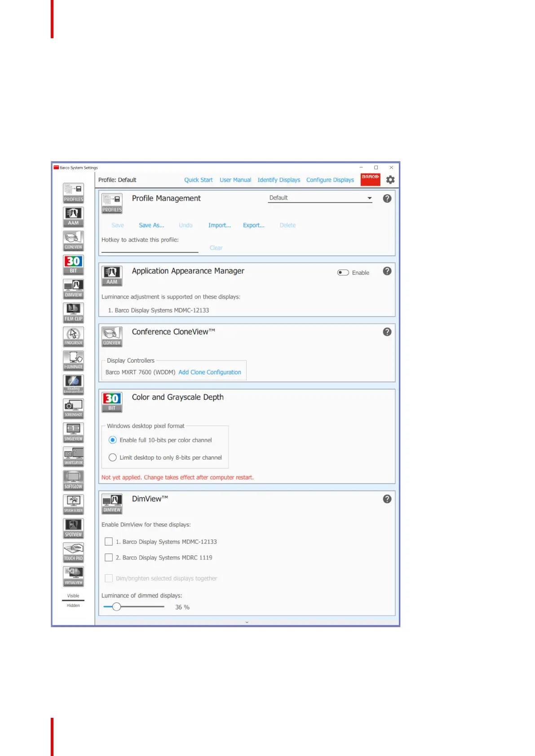Viewport: 535px width, 756px height.
Task: Open the Default profile dropdown
Action: [320, 198]
